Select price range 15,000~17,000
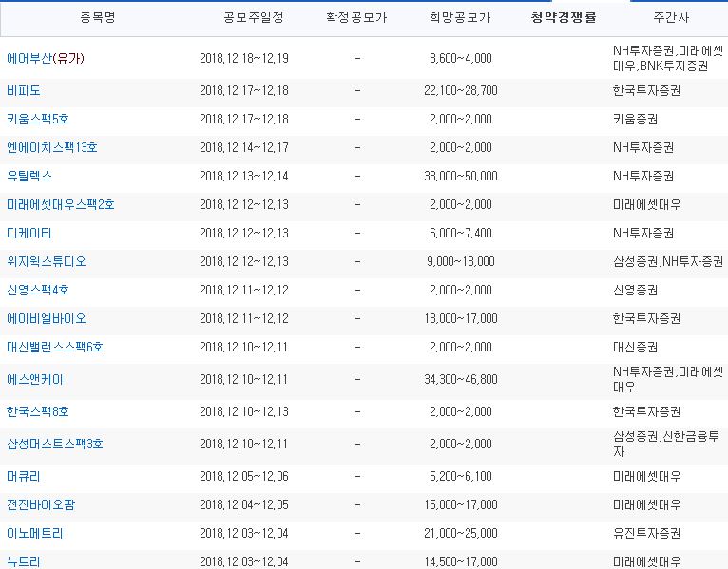Viewport: 728px width, 569px height. pos(461,505)
